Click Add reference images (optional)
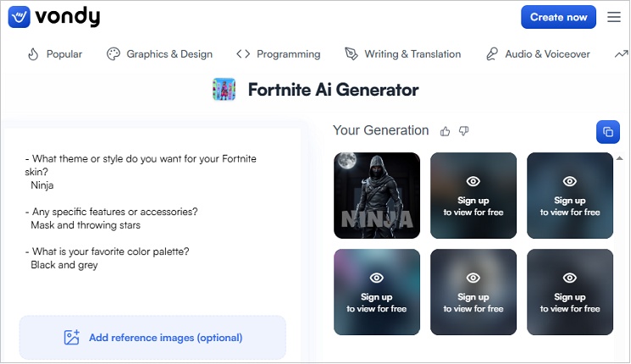Screen dimensions: 631x364 point(165,338)
